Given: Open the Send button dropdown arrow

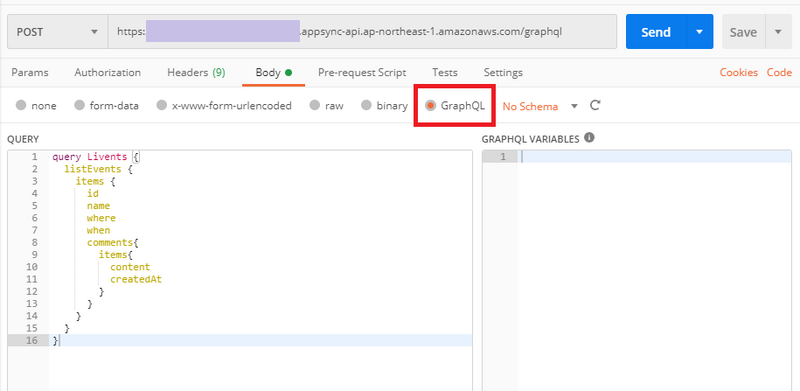Looking at the screenshot, I should click(700, 32).
